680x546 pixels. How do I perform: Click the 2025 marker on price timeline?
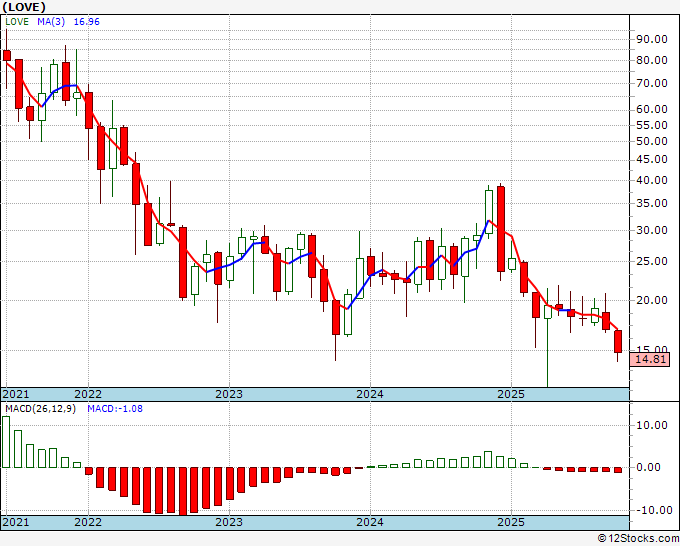tap(511, 394)
